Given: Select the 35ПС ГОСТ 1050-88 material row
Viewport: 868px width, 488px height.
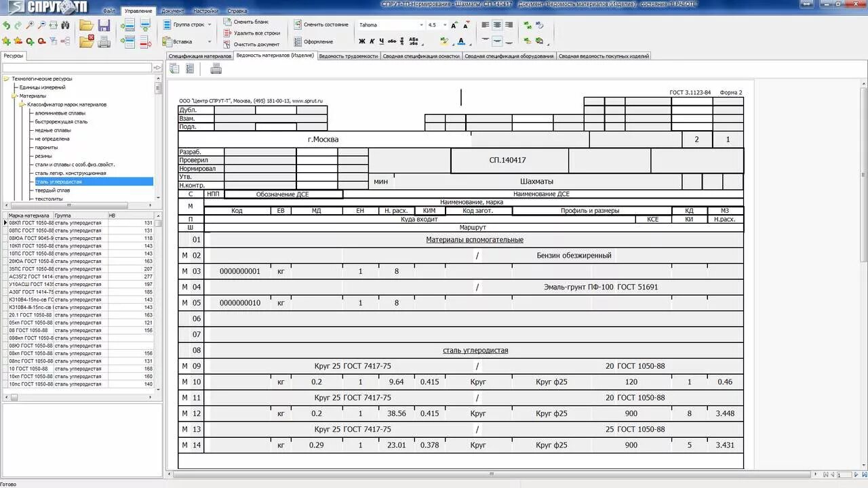Looking at the screenshot, I should [x=81, y=269].
